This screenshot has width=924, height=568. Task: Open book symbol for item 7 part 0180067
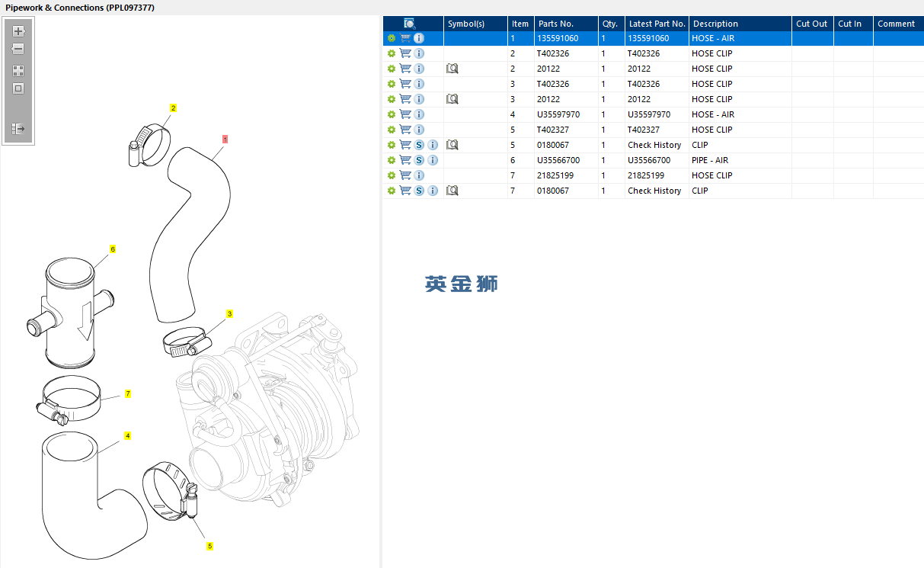[452, 191]
